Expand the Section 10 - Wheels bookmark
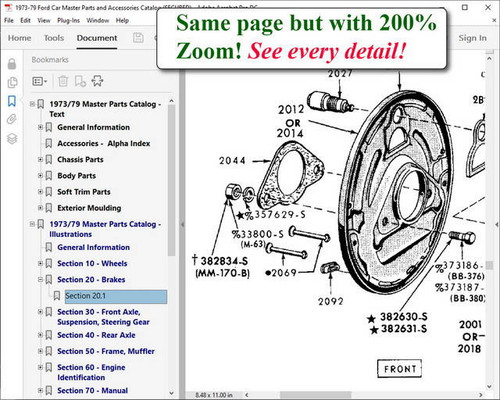Viewport: 500px width, 400px height. coord(40,263)
